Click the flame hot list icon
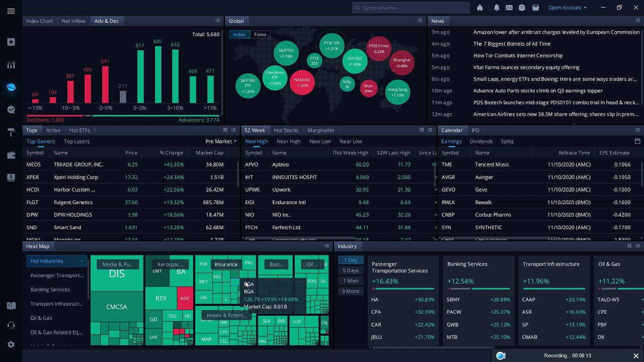Screen dimensions: 644x362 pos(480,8)
